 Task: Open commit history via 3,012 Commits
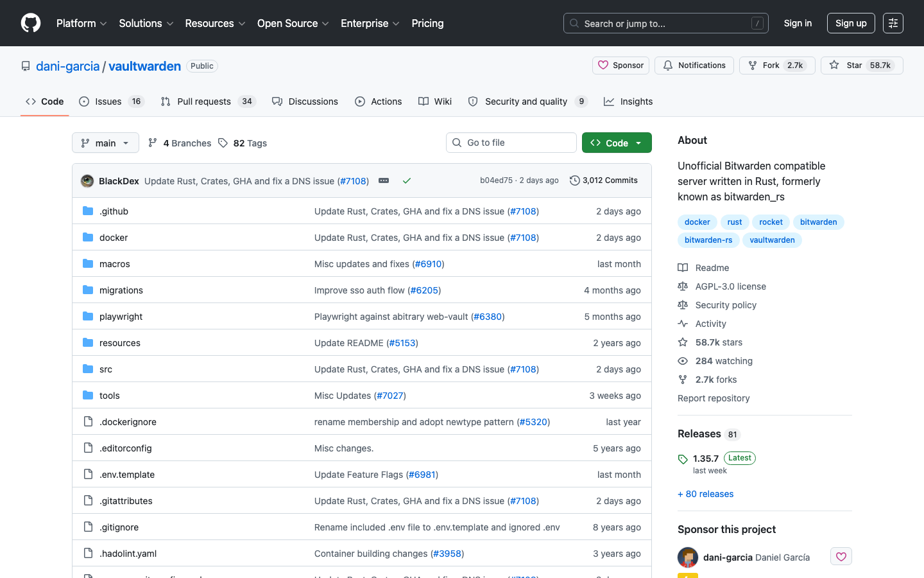coord(604,180)
